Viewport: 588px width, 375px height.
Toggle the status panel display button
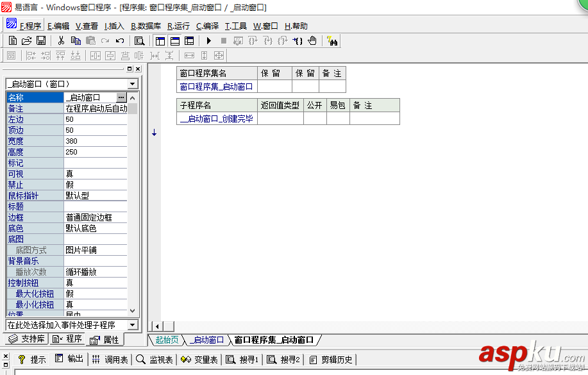coord(175,40)
